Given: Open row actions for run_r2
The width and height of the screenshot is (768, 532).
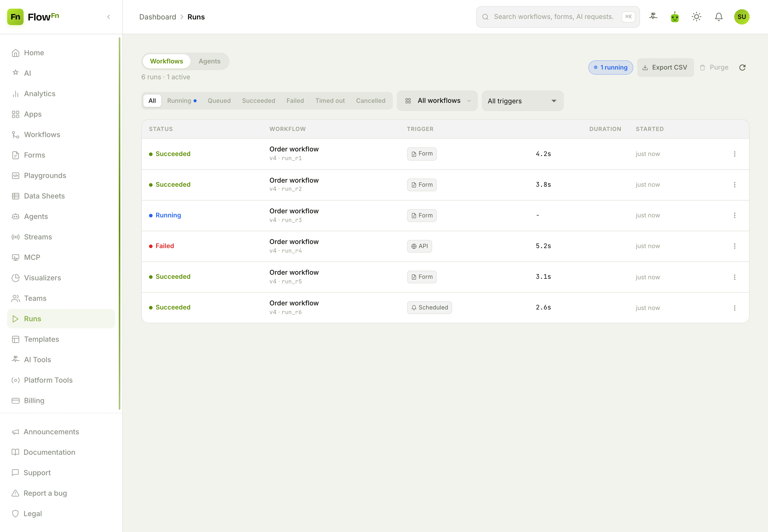Looking at the screenshot, I should tap(734, 185).
